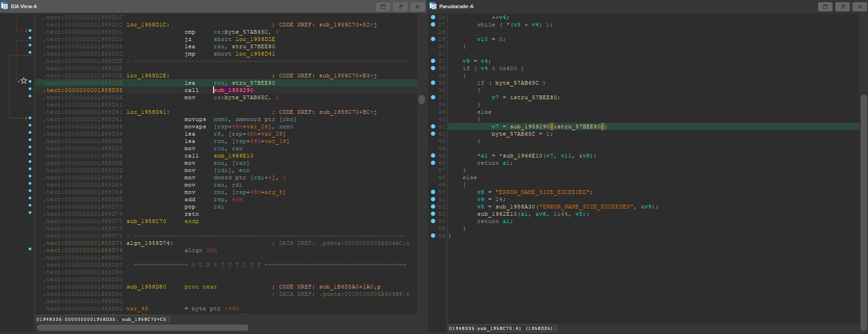Toggle breakpoint dot beside call sub_1966E10 instruction

click(30, 154)
